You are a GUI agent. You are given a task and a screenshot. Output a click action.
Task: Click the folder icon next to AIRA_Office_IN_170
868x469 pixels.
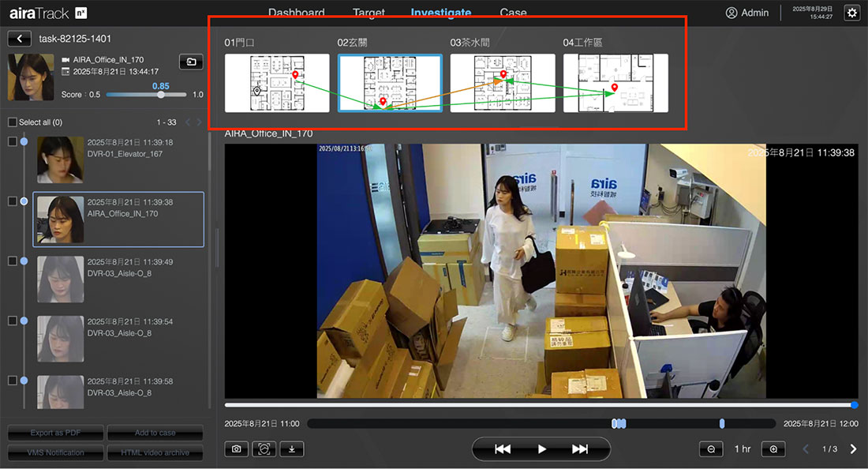pyautogui.click(x=191, y=62)
